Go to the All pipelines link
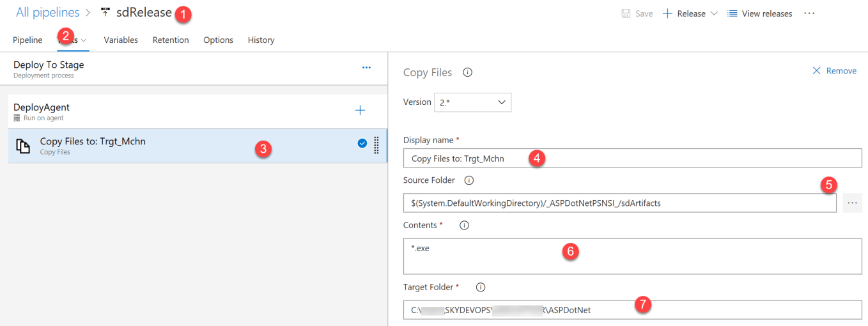 [x=48, y=13]
